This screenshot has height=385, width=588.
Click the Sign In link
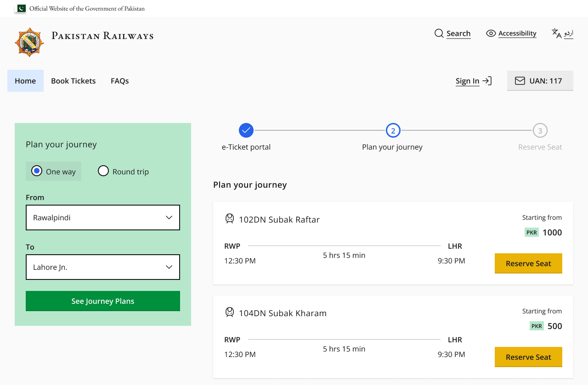pos(467,81)
